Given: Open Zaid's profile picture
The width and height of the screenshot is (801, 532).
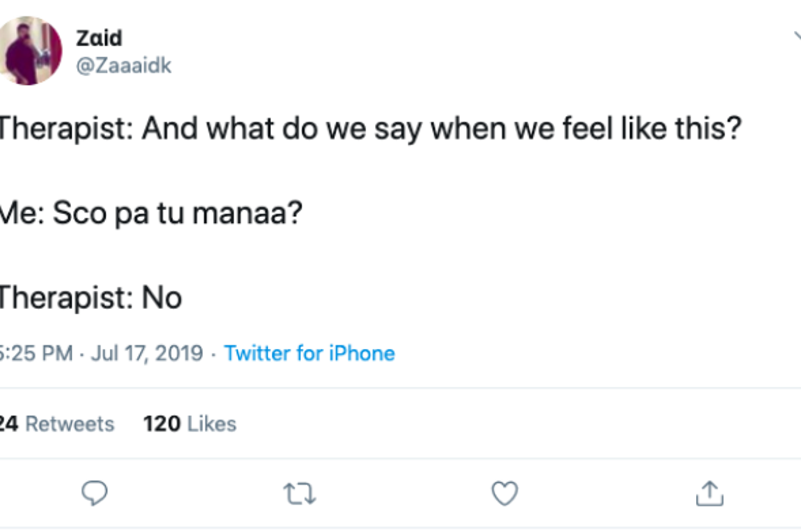Looking at the screenshot, I should coord(29,51).
